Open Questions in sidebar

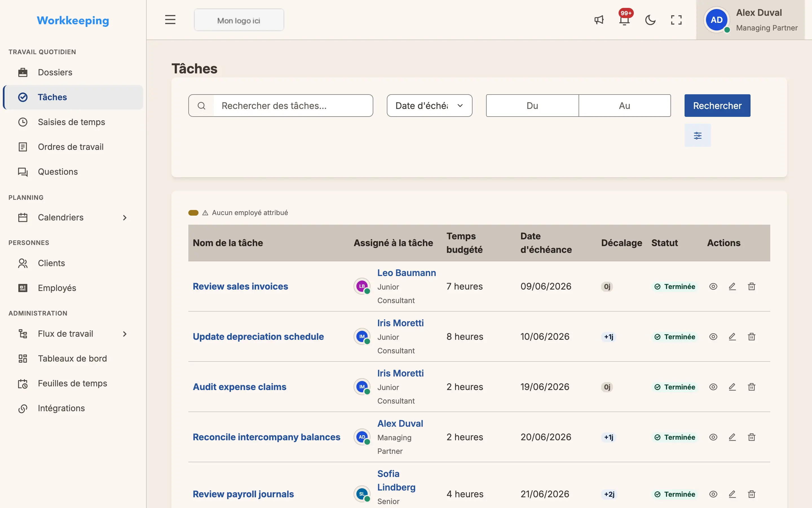(73, 172)
